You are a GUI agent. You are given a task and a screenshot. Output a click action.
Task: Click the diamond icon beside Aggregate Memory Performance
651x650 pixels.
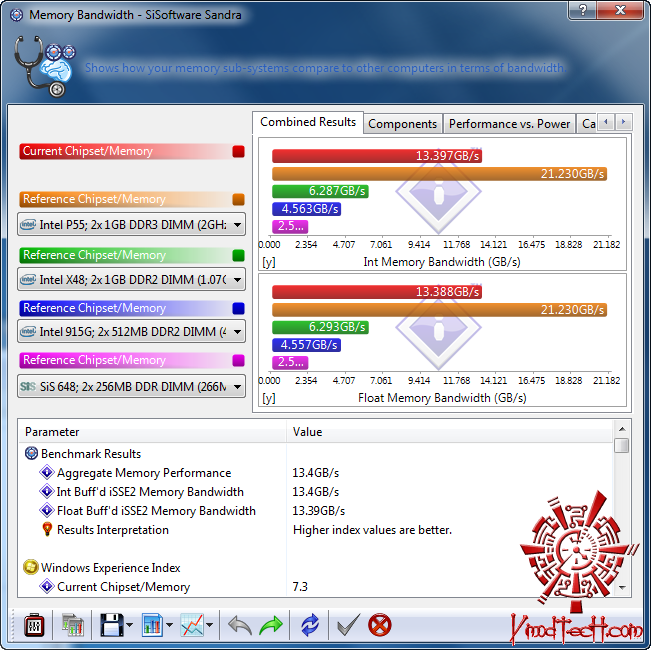46,472
